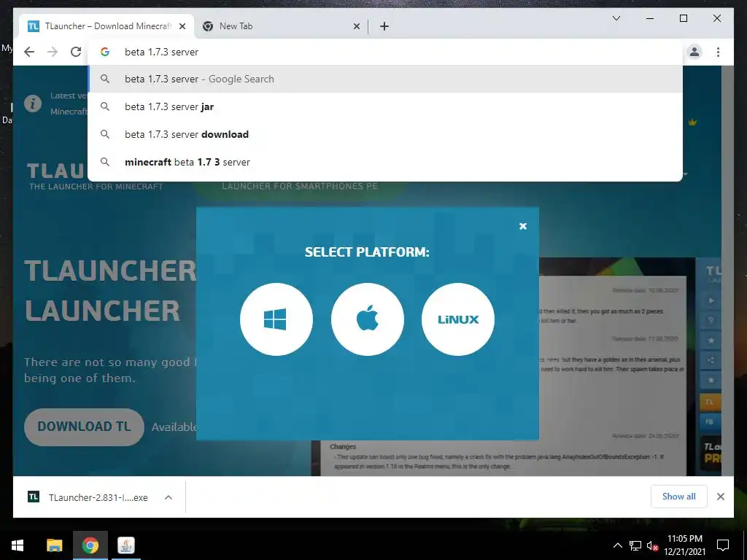Click the address bar text field

click(386, 52)
